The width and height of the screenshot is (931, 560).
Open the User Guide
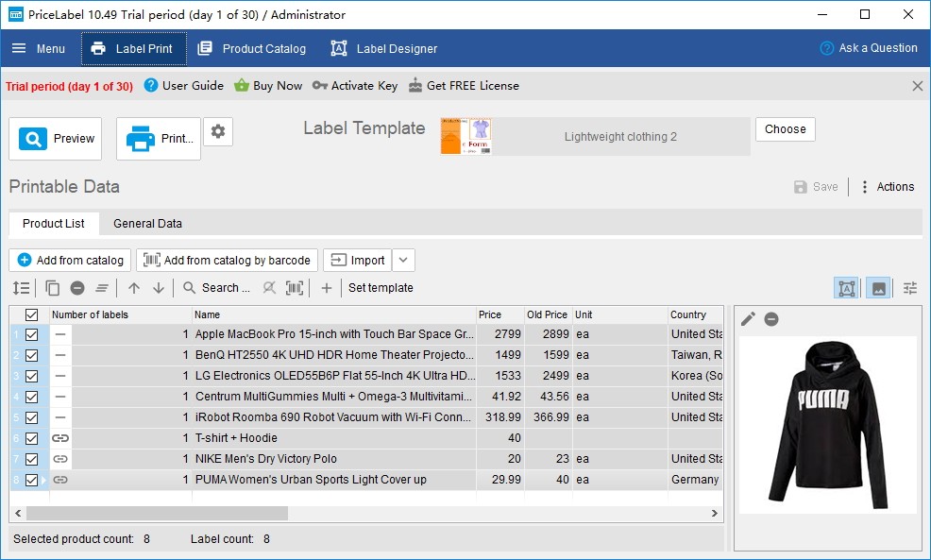(184, 86)
